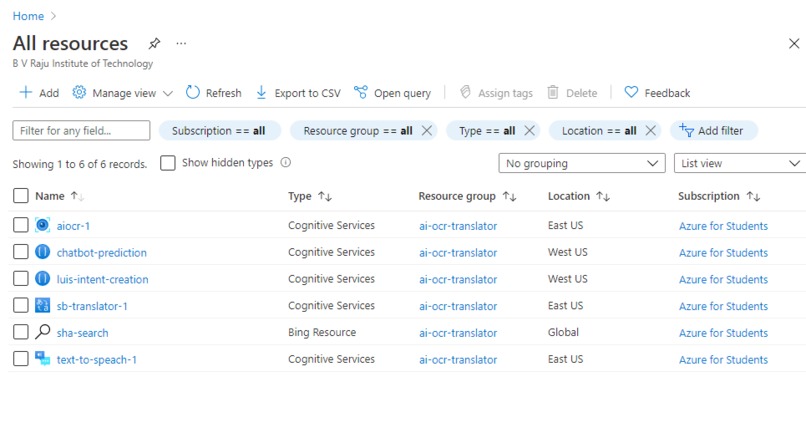
Task: Sort by Resource group column
Action: [467, 196]
